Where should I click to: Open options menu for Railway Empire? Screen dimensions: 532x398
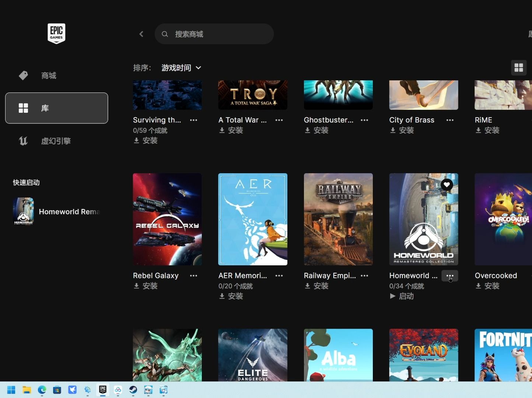point(364,276)
